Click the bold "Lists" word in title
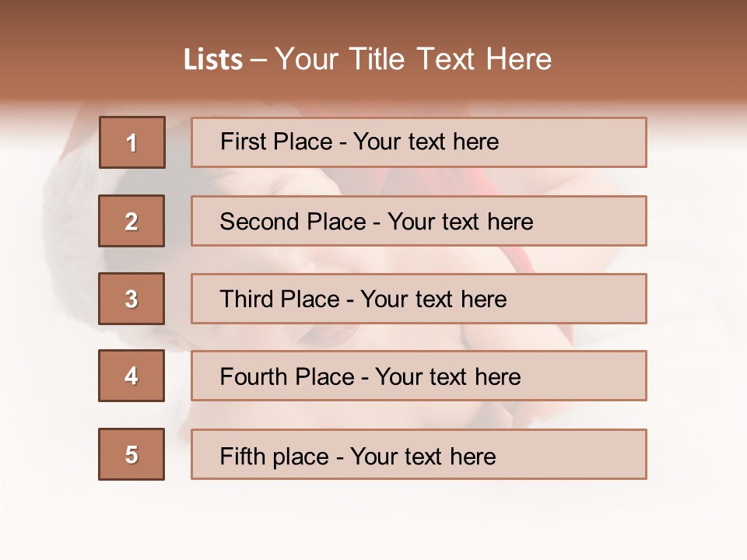Screen dimensions: 747x560 coord(212,59)
